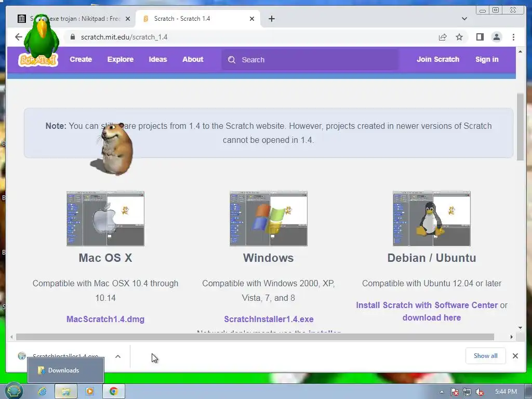Open the Windows Start button

point(13,391)
